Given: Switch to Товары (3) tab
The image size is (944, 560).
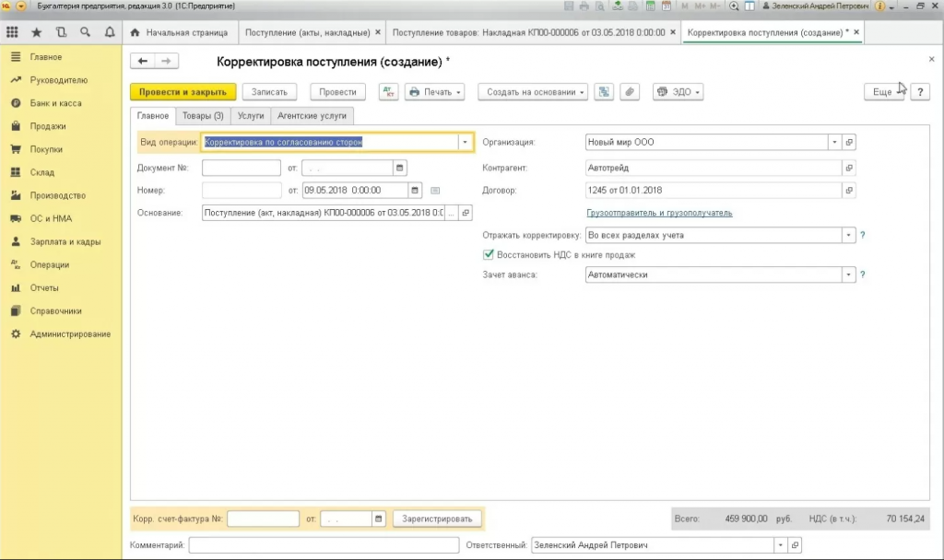Looking at the screenshot, I should [203, 115].
